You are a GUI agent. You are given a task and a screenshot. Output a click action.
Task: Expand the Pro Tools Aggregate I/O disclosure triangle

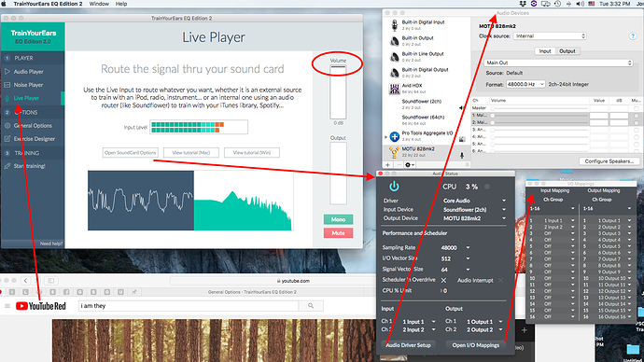click(x=385, y=136)
